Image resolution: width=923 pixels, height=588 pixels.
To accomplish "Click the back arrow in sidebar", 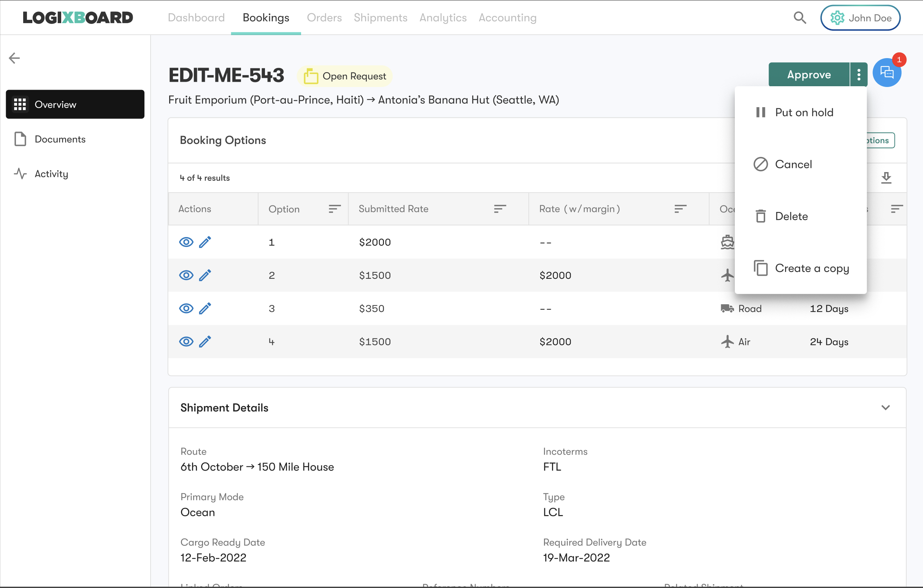I will [x=14, y=58].
